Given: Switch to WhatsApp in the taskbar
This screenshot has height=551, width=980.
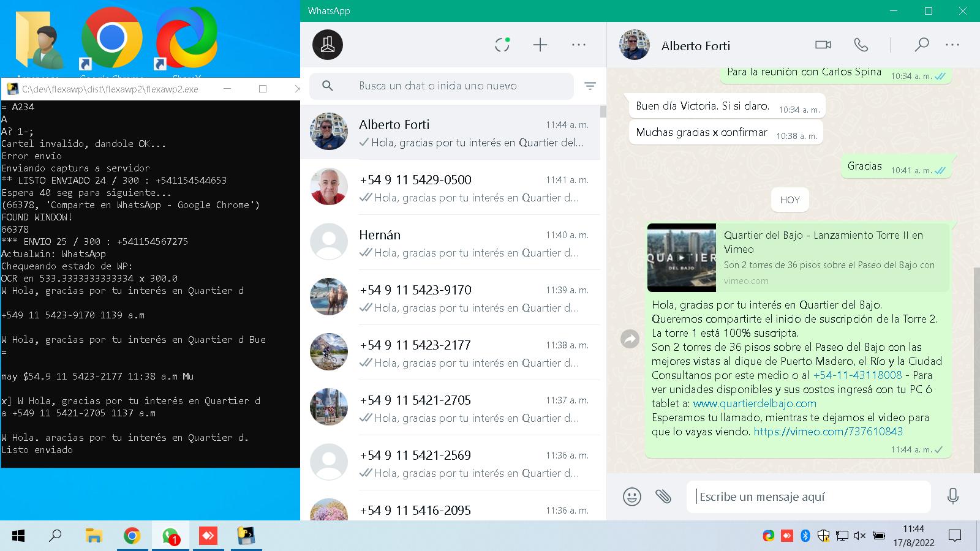Looking at the screenshot, I should click(170, 536).
